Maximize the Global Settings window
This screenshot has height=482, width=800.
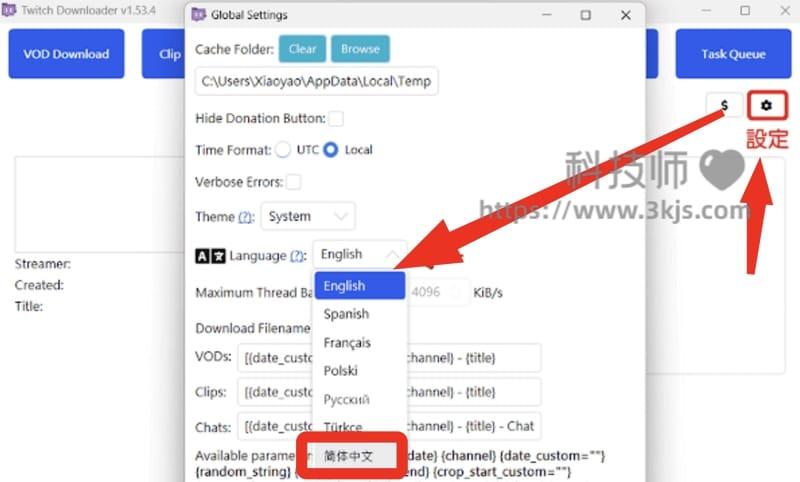(586, 15)
